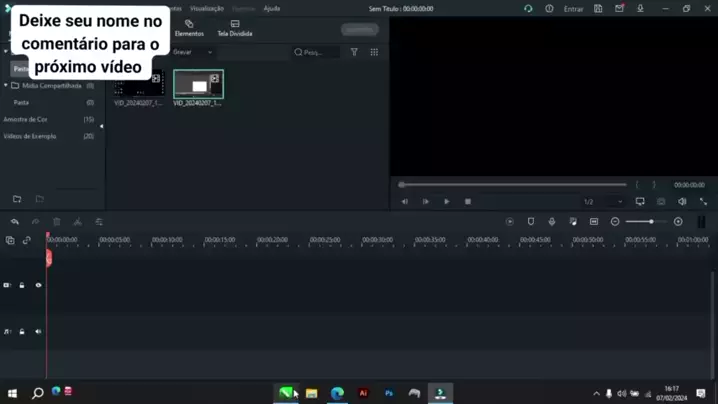Click the redo icon
718x404 pixels.
(x=36, y=222)
